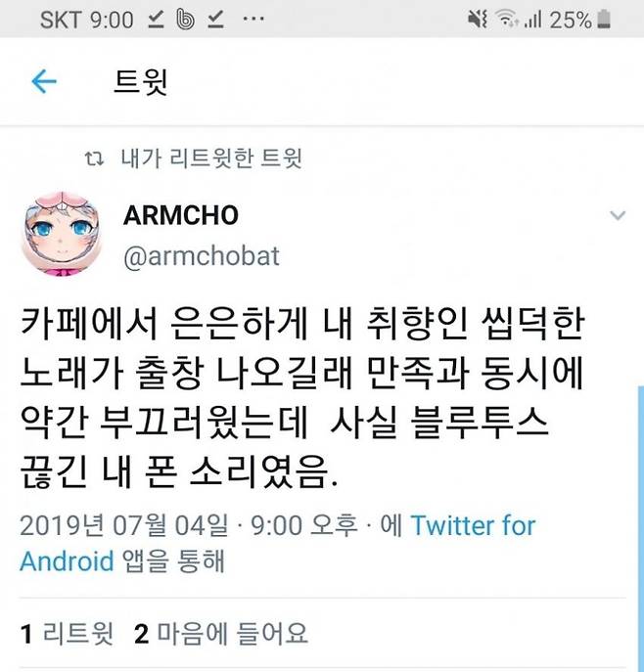Tap the three-dots notification overflow icon

pyautogui.click(x=253, y=19)
